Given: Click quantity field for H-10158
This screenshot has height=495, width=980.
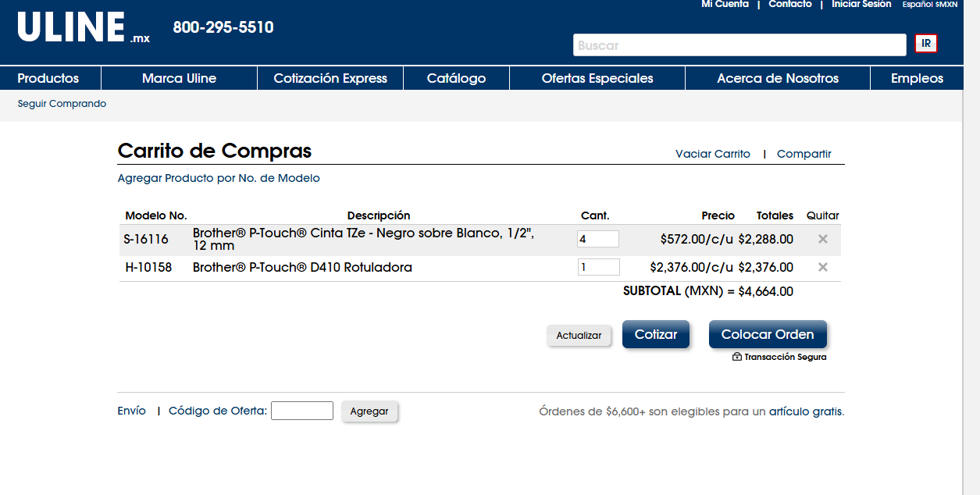Looking at the screenshot, I should (598, 267).
